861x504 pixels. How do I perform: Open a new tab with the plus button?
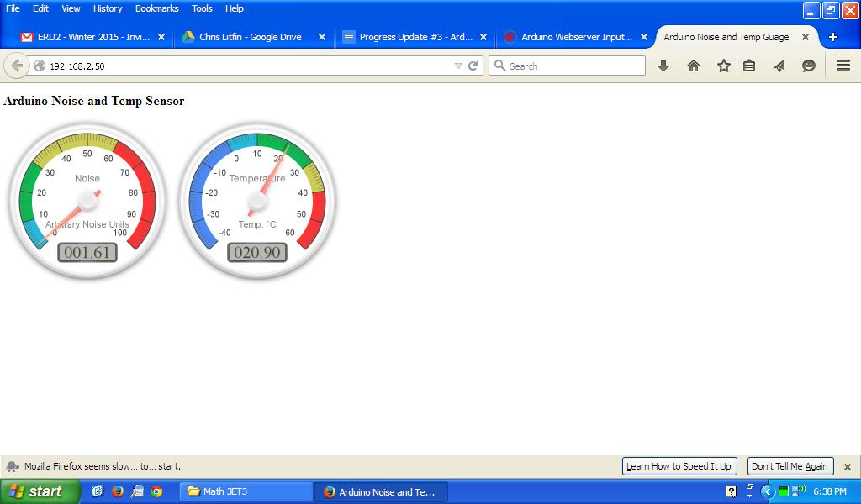tap(832, 37)
